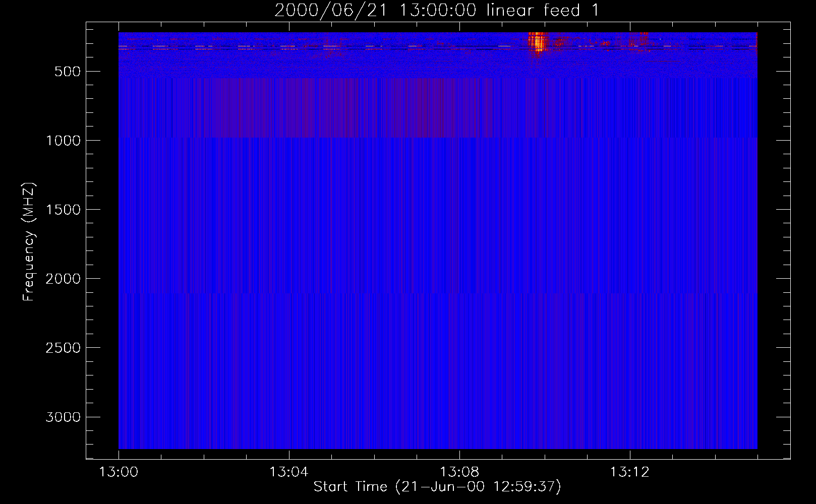This screenshot has height=504, width=816.
Task: Click the bright yellow-red burst in the spectrogram
Action: (x=538, y=42)
